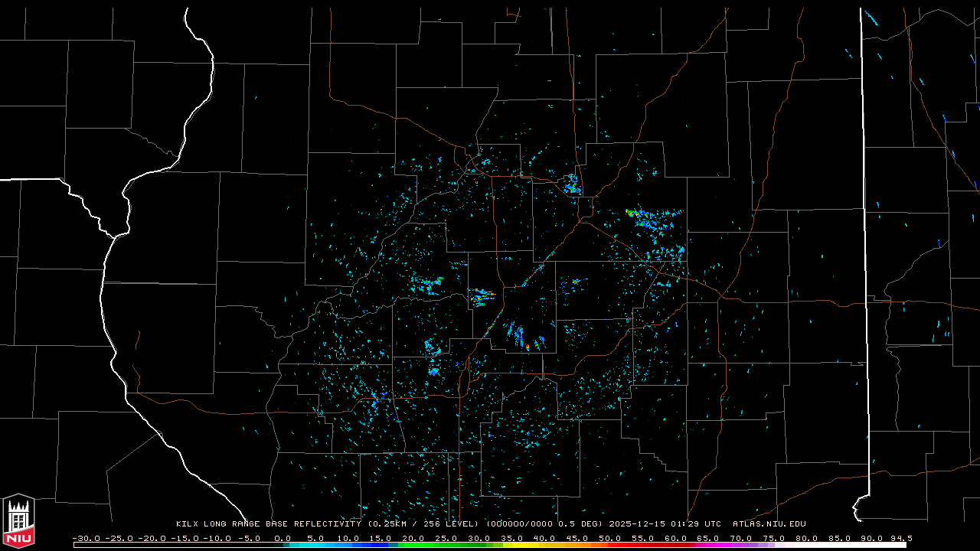
Task: Click the 50.0 color scale label
Action: 609,538
